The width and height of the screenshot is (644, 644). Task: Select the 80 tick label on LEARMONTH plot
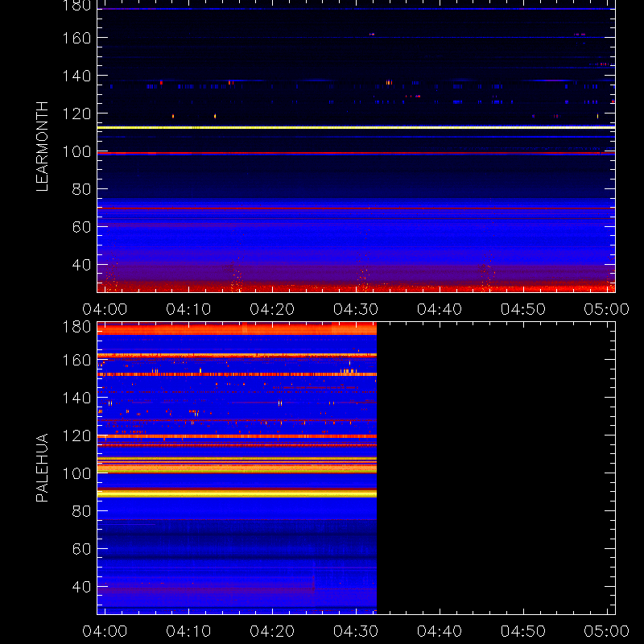click(x=81, y=189)
